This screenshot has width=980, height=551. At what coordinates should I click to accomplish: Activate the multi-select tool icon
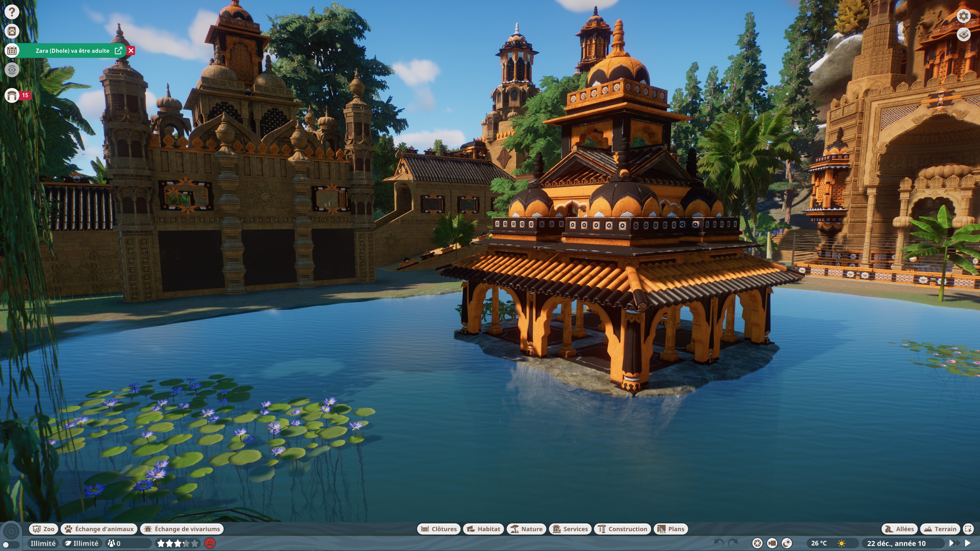[x=968, y=529]
